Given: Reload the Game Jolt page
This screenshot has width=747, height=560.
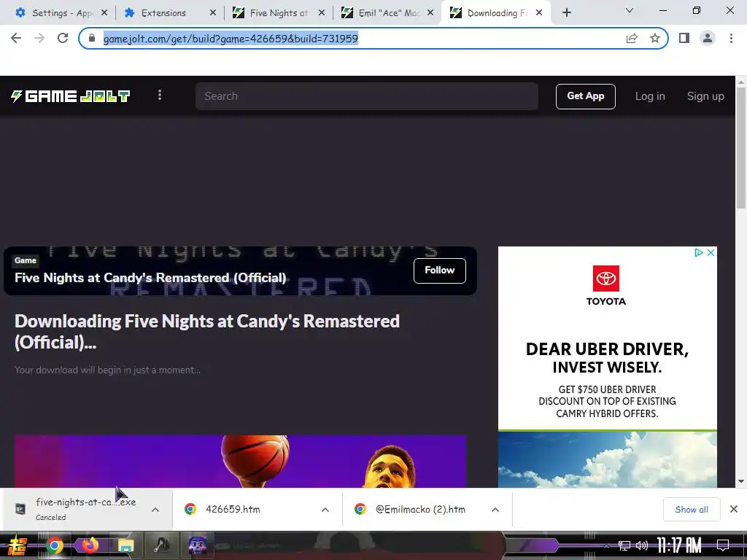Looking at the screenshot, I should click(63, 38).
